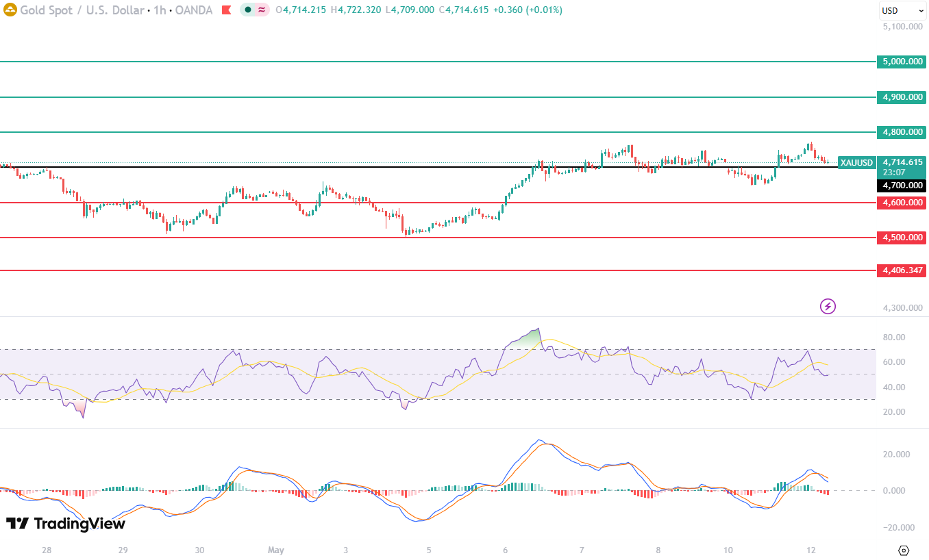Click the red 4,500.000 price label
This screenshot has height=560, width=929.
pyautogui.click(x=901, y=238)
